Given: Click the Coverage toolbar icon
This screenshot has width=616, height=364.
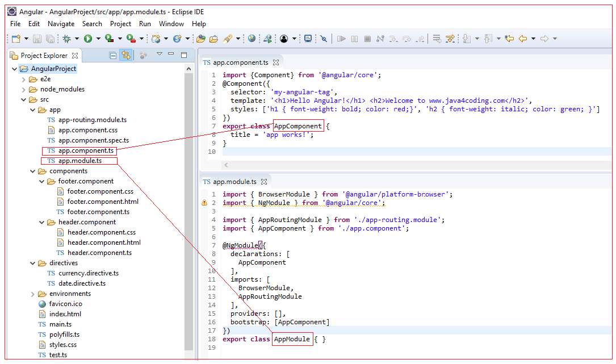Looking at the screenshot, I should click(x=109, y=39).
